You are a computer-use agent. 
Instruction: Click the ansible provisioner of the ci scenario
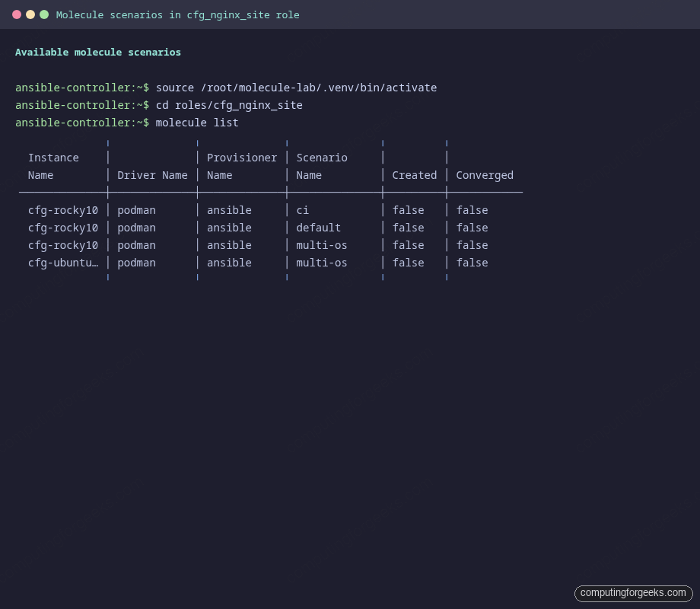pos(229,209)
